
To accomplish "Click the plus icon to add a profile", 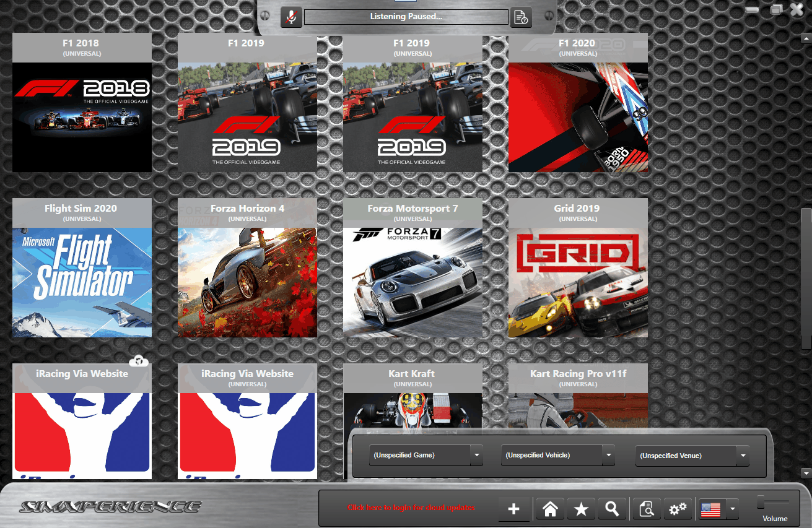I will coord(513,508).
